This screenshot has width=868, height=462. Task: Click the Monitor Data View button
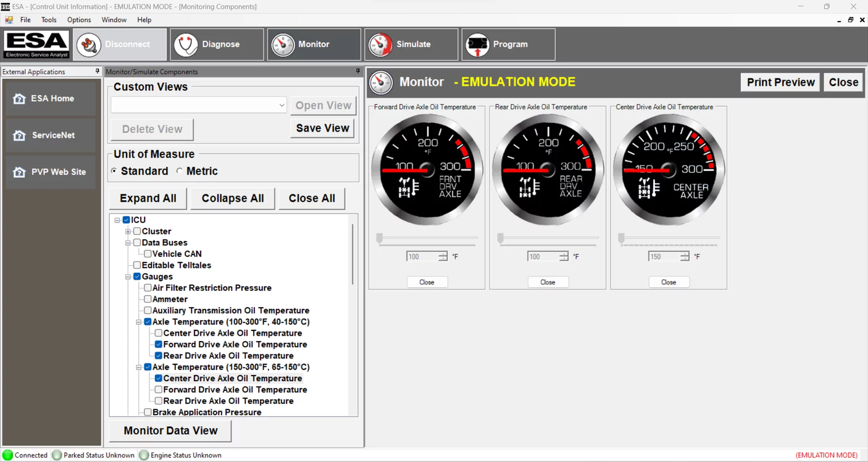(170, 430)
